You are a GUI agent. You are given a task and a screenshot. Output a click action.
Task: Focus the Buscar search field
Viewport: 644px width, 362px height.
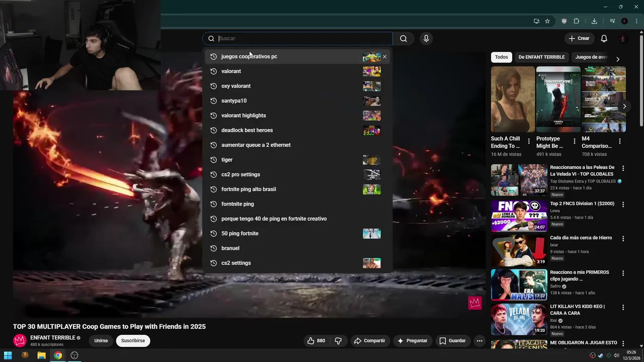(x=298, y=39)
